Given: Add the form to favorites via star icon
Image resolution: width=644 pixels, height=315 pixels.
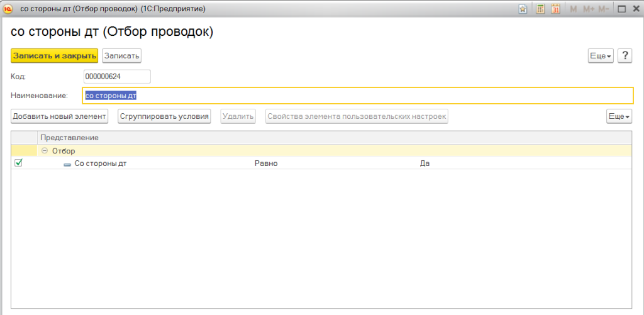Looking at the screenshot, I should click(x=523, y=9).
